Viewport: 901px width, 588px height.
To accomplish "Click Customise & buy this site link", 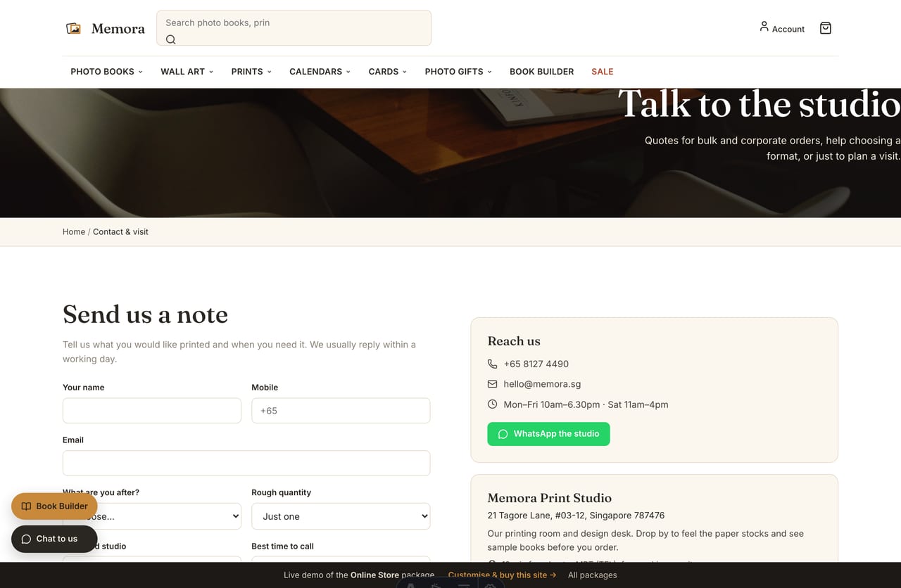I will click(x=502, y=575).
